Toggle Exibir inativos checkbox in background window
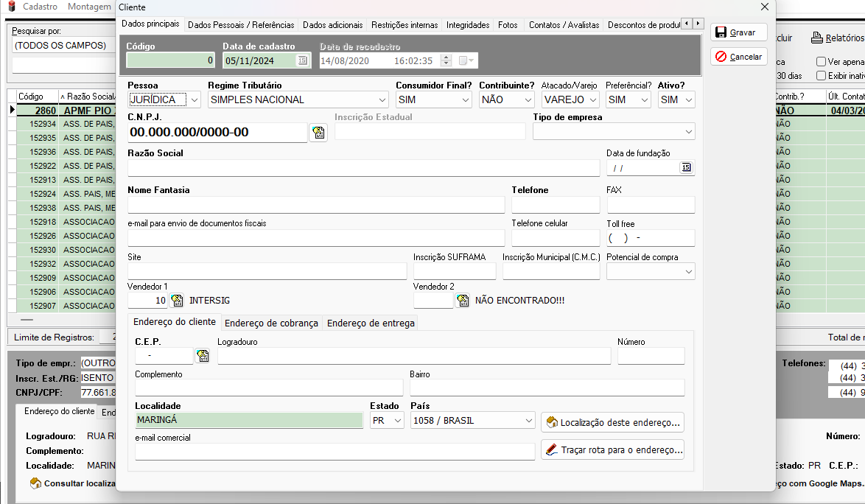This screenshot has height=504, width=865. (x=821, y=76)
